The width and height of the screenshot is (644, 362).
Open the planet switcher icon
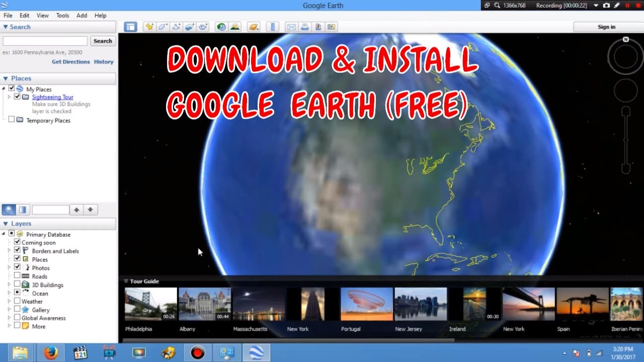pyautogui.click(x=254, y=27)
